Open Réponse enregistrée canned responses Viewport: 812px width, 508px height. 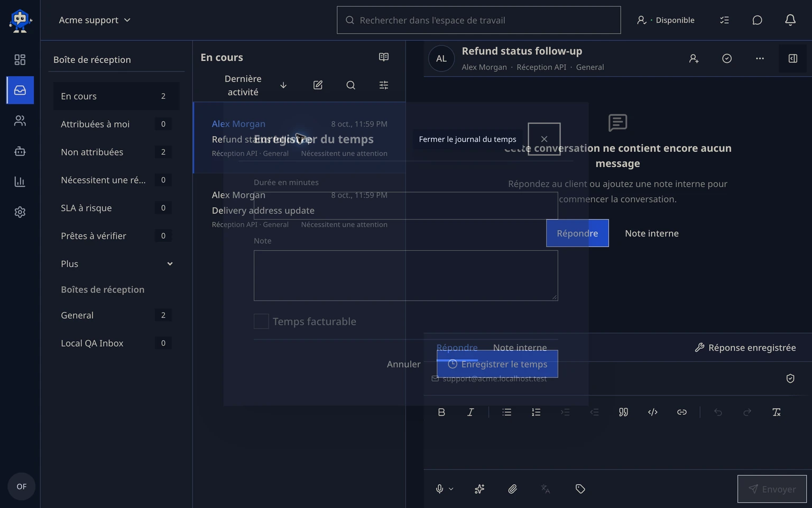pyautogui.click(x=745, y=348)
